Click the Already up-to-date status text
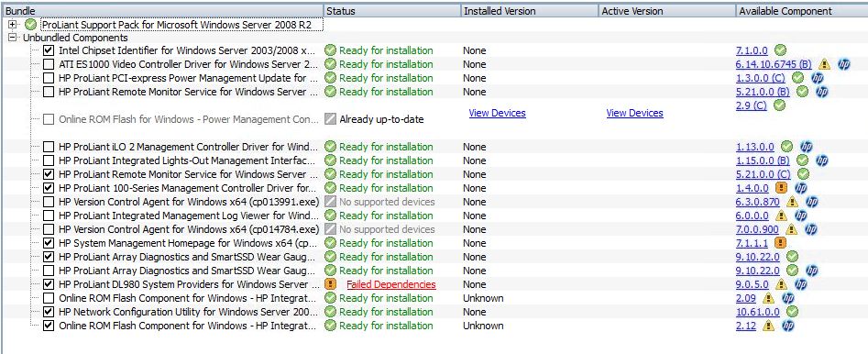868x354 pixels. tap(381, 119)
